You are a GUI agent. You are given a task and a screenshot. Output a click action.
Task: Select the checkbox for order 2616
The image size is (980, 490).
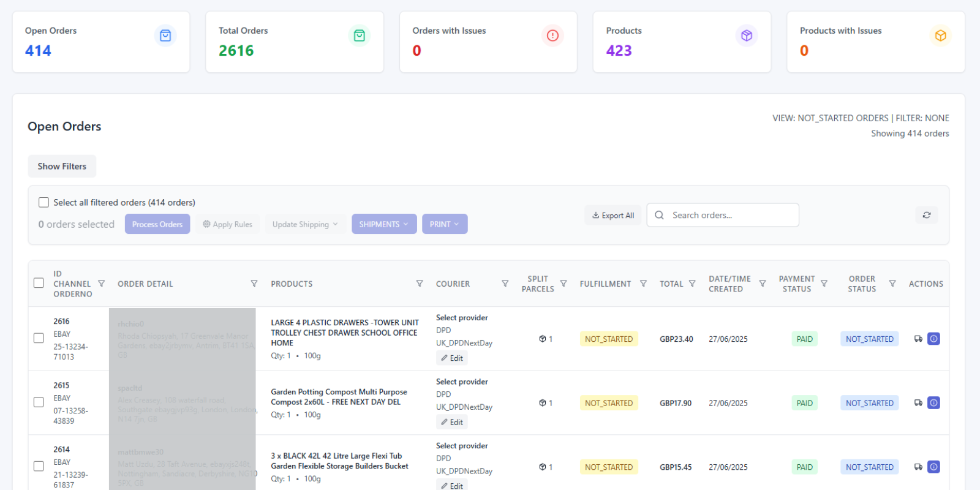pos(39,338)
